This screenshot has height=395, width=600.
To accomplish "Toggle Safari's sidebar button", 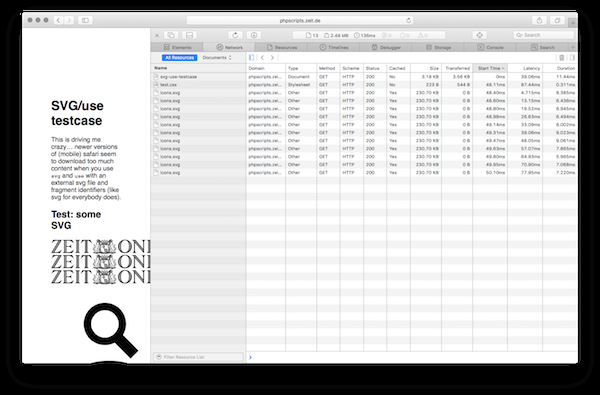I will pos(85,20).
